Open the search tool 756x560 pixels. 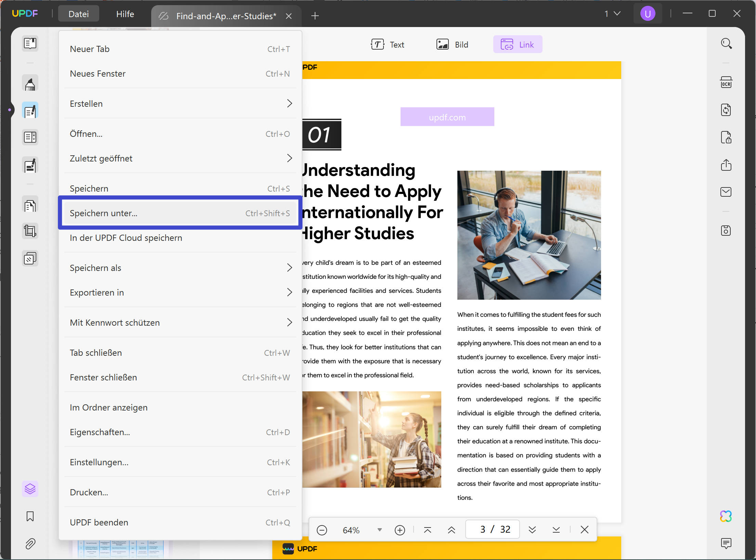(726, 43)
